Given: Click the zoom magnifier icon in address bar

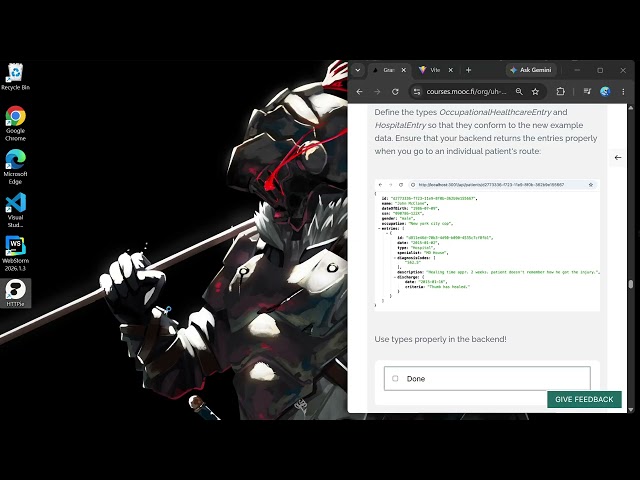Looking at the screenshot, I should click(x=519, y=92).
